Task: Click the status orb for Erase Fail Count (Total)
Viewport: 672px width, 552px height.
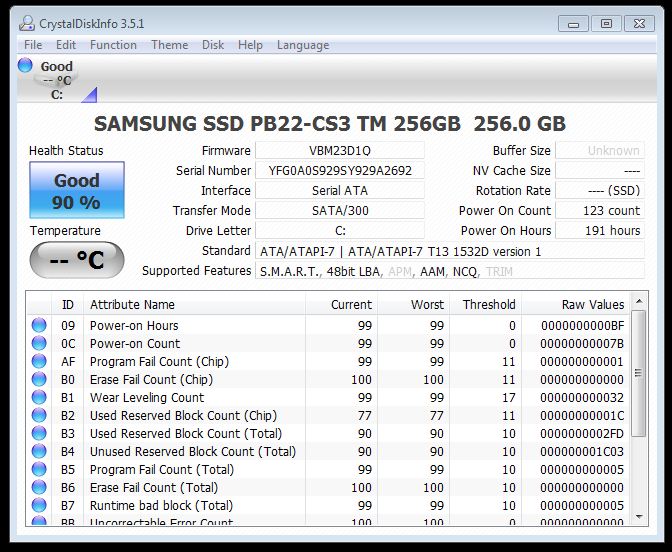Action: pos(39,487)
